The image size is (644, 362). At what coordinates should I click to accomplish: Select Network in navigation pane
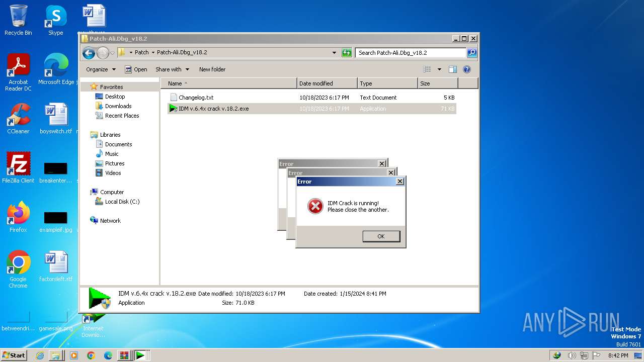[x=110, y=221]
